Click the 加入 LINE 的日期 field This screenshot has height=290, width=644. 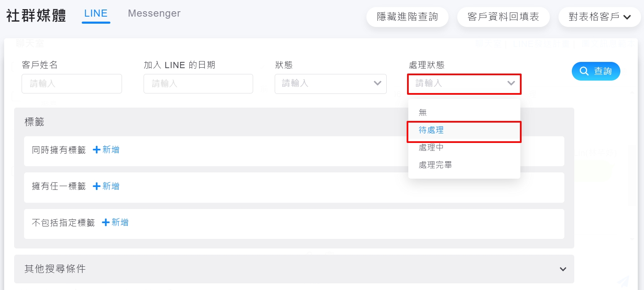pyautogui.click(x=198, y=84)
